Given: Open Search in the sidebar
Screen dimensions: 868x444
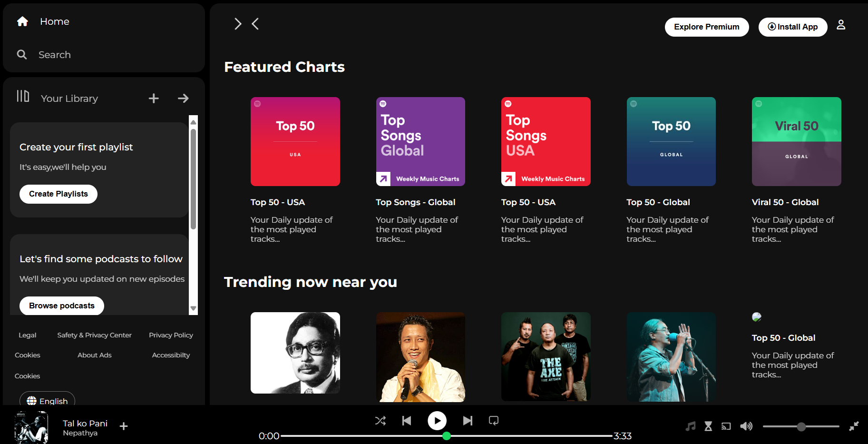Looking at the screenshot, I should pyautogui.click(x=55, y=55).
